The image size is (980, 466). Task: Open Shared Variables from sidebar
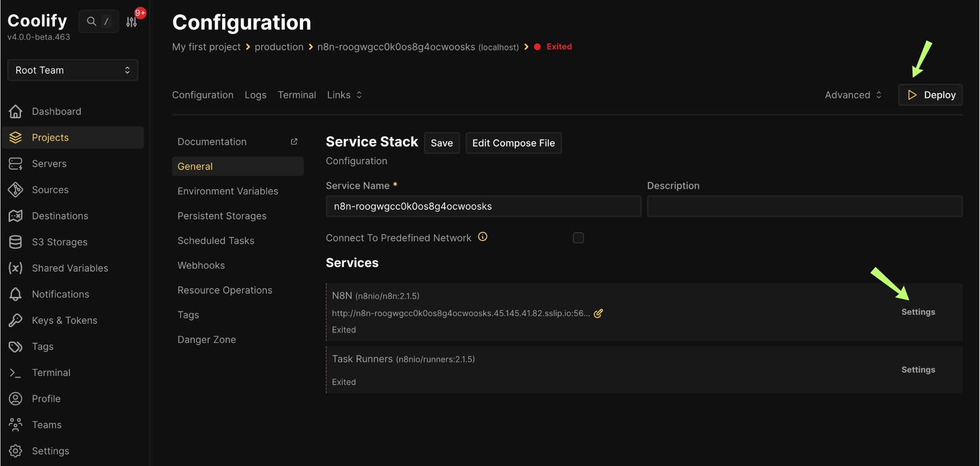pyautogui.click(x=70, y=268)
